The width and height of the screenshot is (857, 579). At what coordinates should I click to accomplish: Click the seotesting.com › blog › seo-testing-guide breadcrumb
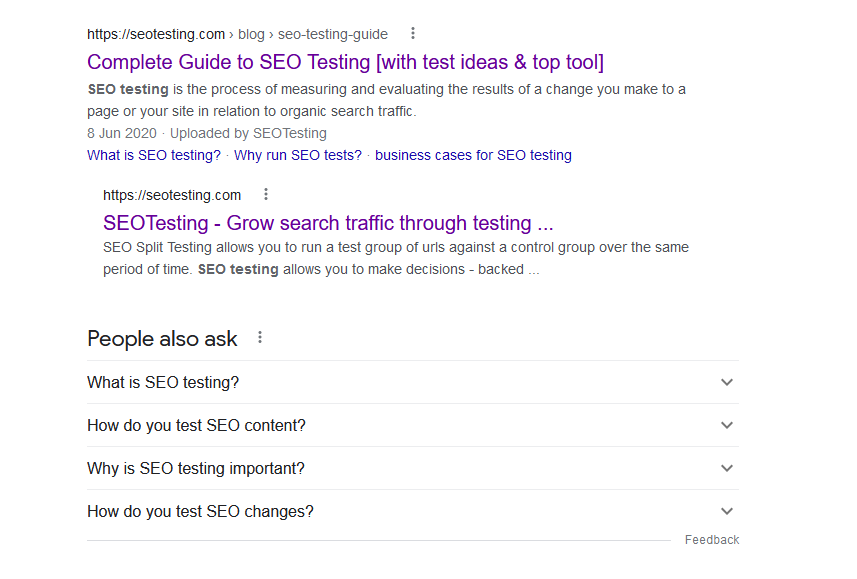pyautogui.click(x=237, y=34)
